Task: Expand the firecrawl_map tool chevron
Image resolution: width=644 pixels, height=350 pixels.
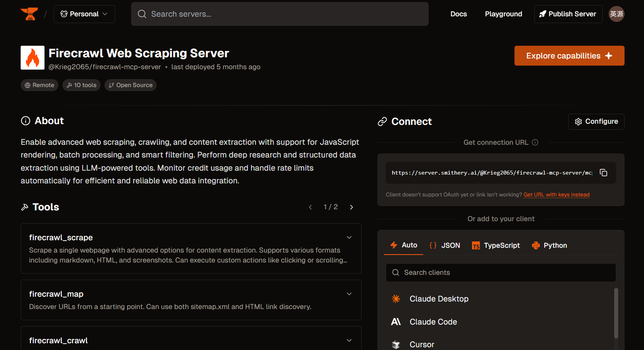Action: pos(349,294)
